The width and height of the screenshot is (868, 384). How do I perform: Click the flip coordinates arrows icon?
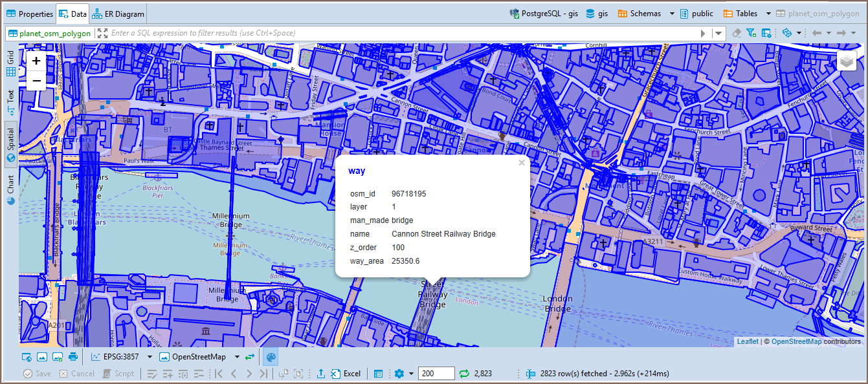[x=250, y=357]
